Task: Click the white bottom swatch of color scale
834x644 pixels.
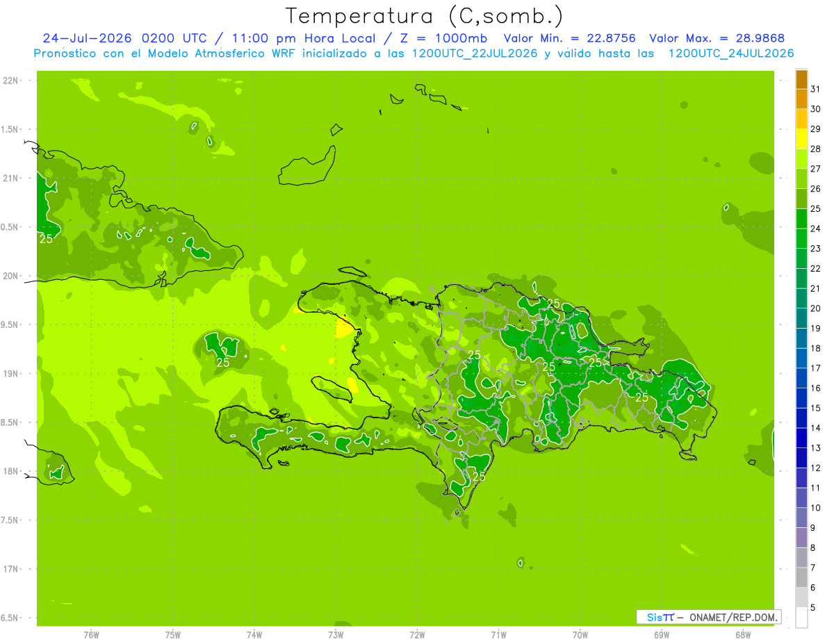Action: [x=801, y=618]
